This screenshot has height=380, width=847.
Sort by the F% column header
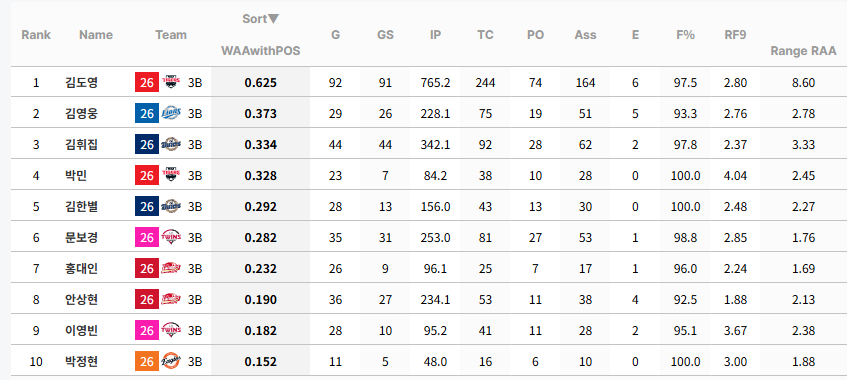(685, 35)
